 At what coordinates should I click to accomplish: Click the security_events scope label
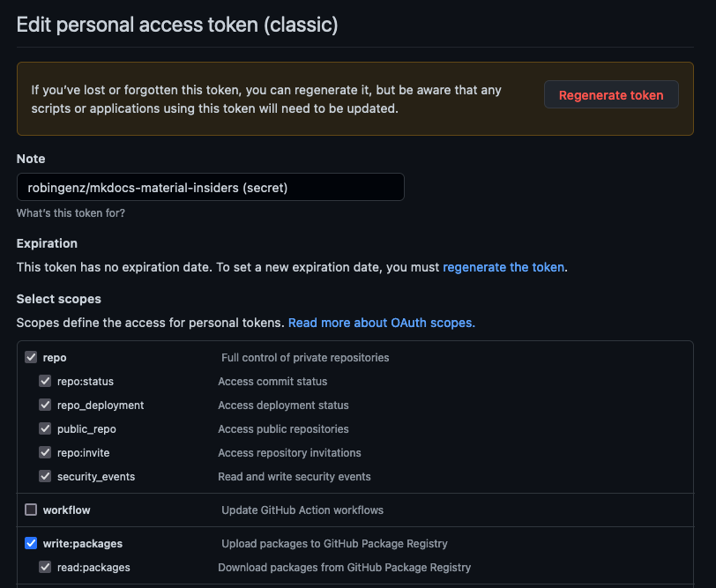click(x=96, y=477)
